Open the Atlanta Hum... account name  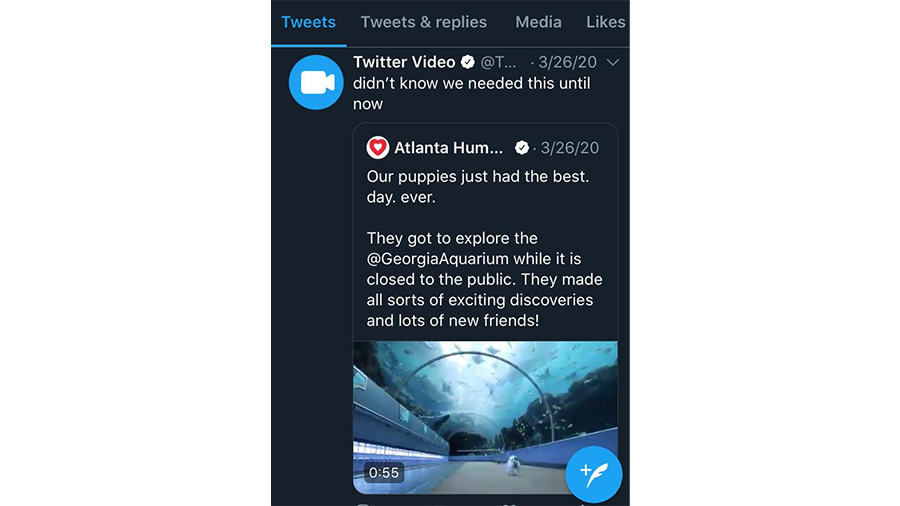click(x=448, y=148)
